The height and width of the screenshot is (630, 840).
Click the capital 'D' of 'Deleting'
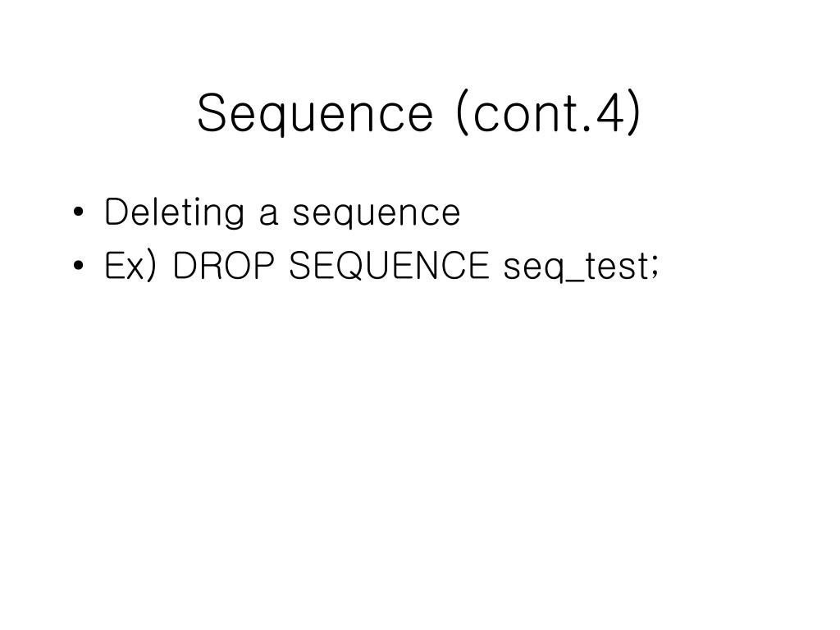(118, 212)
